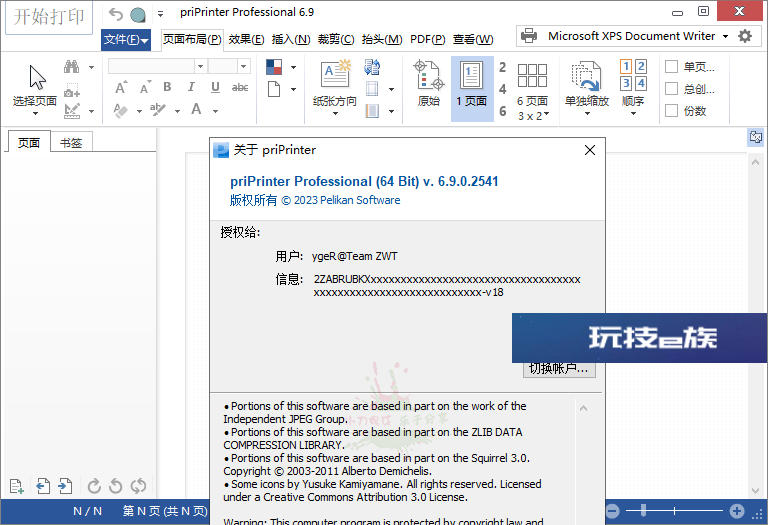
Task: Click the rotate clockwise icon in bottom panel
Action: 94,486
